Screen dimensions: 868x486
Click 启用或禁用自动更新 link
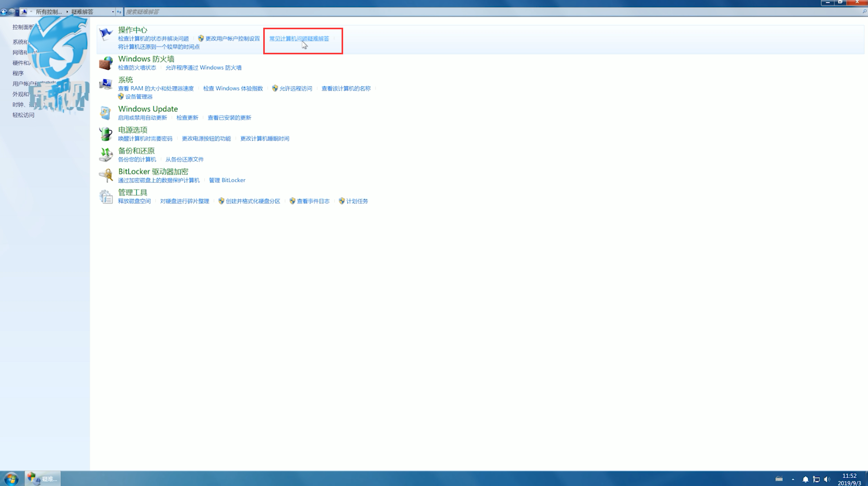pos(143,118)
